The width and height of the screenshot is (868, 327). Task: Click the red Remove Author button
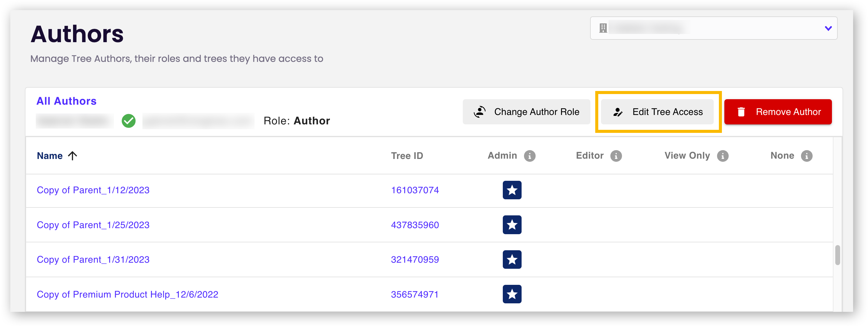778,112
